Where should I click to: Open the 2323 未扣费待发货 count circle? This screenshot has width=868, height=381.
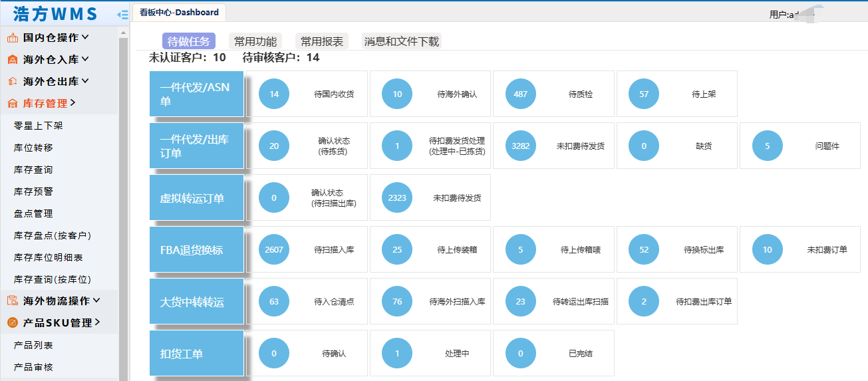[x=397, y=198]
